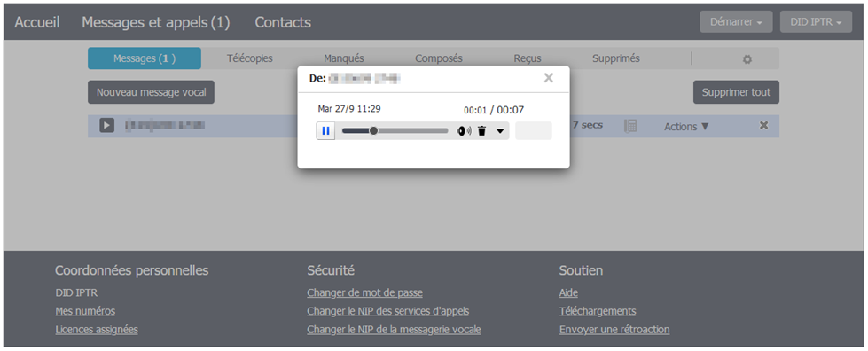Screen dimensions: 868x351
Task: Switch to the Télécopies tab
Action: click(x=250, y=58)
